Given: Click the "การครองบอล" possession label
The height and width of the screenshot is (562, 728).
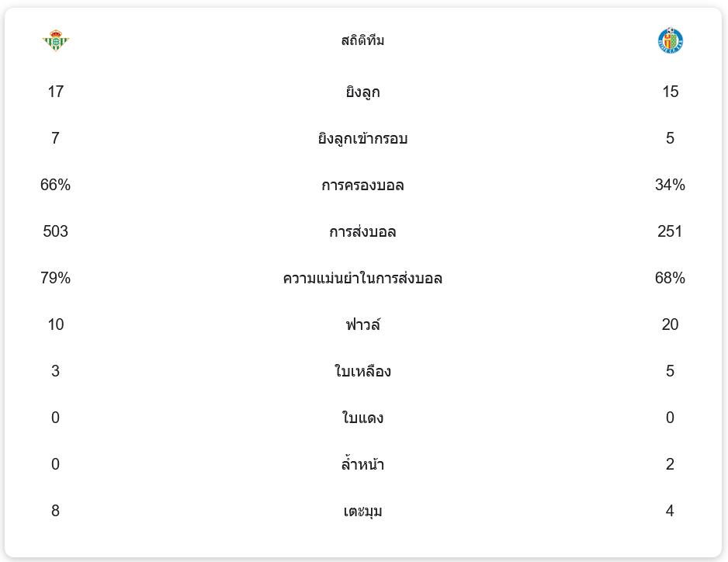Looking at the screenshot, I should [x=362, y=186].
